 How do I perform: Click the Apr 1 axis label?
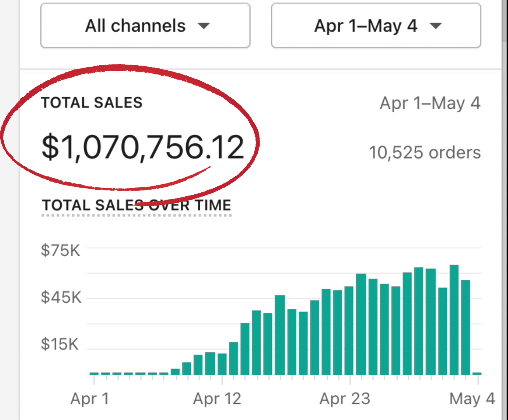(90, 399)
